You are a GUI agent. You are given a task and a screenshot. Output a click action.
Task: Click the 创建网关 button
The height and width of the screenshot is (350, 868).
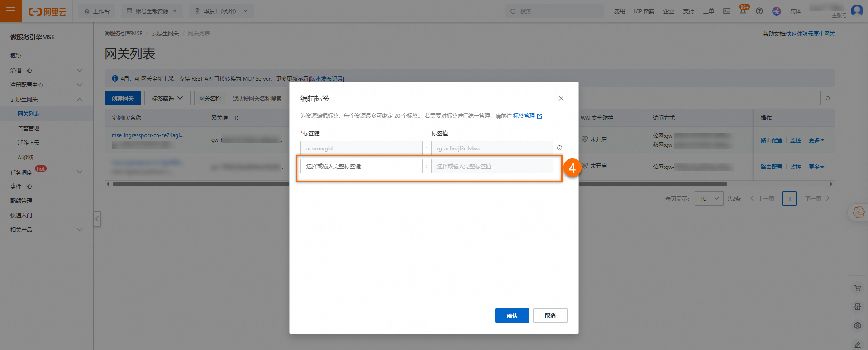pyautogui.click(x=123, y=98)
